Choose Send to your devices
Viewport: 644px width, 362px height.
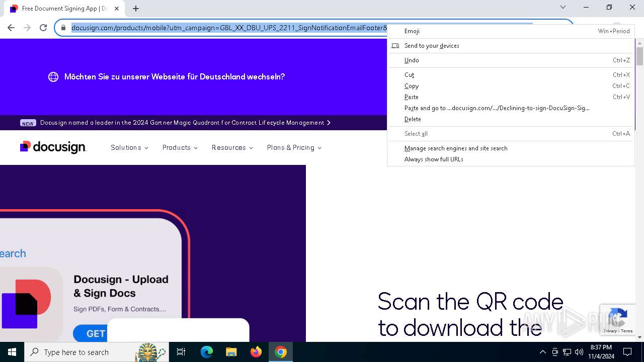(x=511, y=46)
